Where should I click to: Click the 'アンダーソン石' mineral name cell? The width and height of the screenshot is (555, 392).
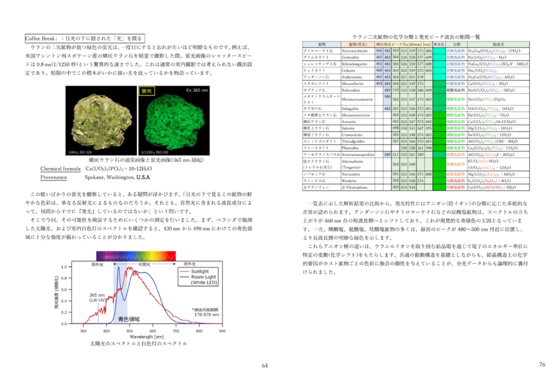coord(321,77)
